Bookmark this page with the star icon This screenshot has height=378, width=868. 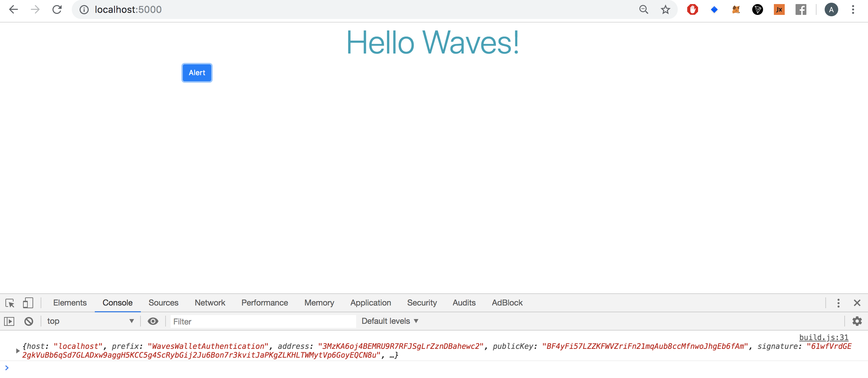click(665, 9)
